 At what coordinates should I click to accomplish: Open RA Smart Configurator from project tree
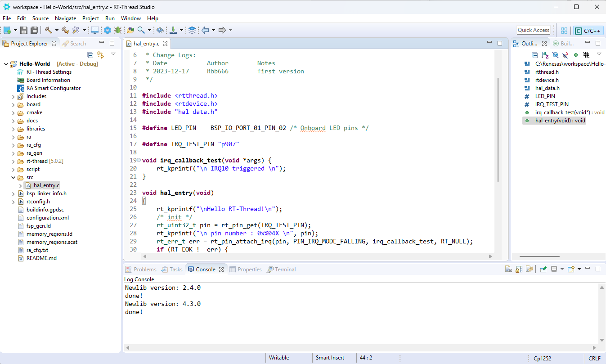53,88
